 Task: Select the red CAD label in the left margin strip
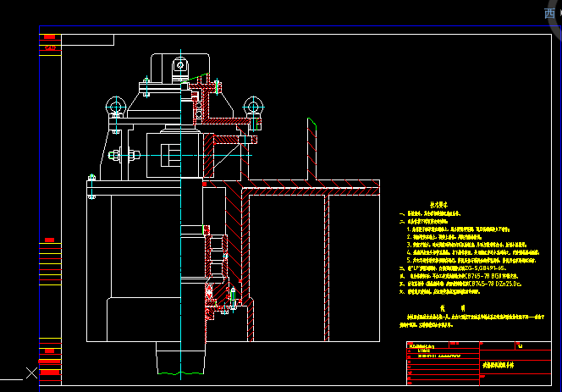[x=50, y=47]
